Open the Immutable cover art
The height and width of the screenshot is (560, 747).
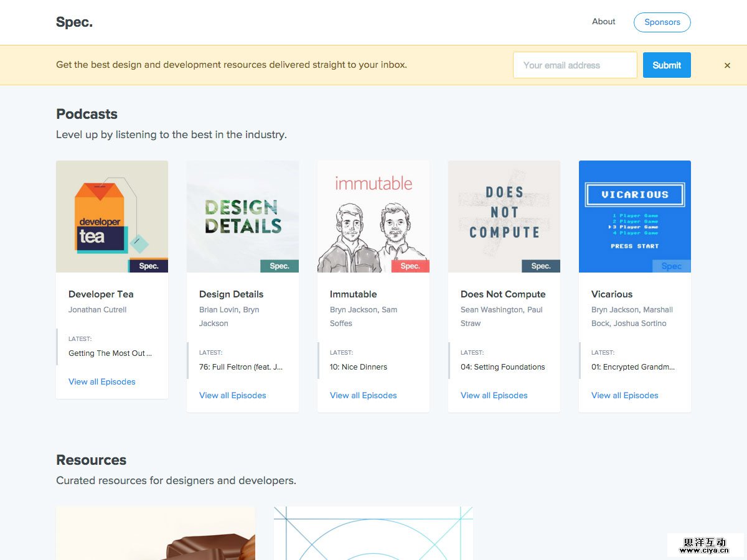(374, 217)
